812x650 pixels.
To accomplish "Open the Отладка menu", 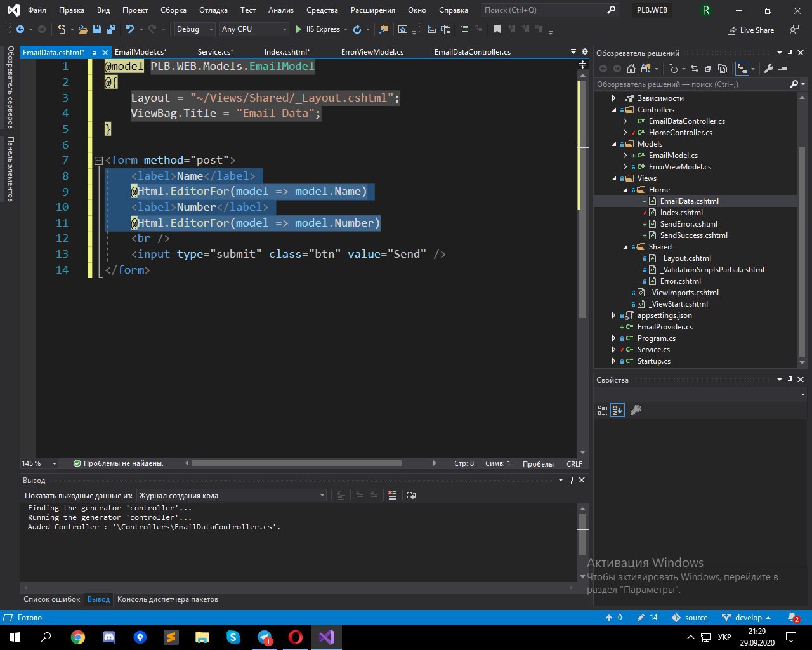I will click(213, 10).
